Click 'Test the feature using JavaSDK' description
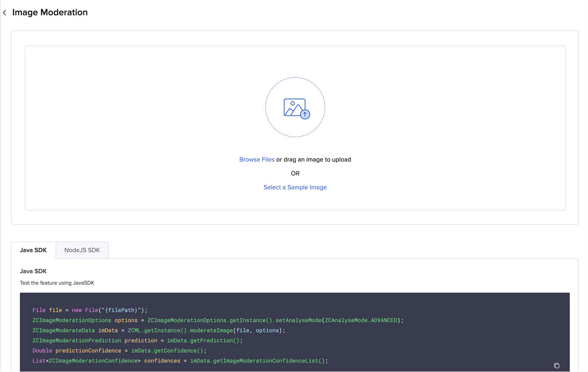The width and height of the screenshot is (588, 372). point(57,283)
